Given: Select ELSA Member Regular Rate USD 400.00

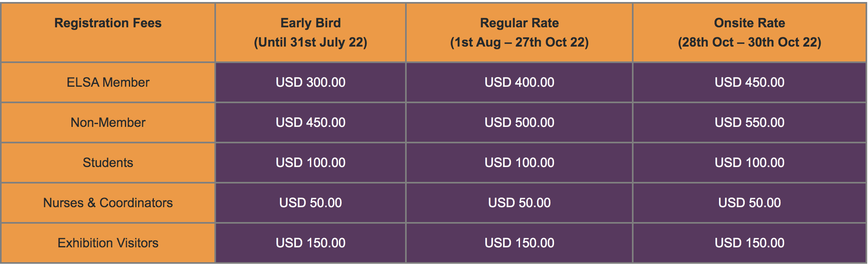Looking at the screenshot, I should 519,82.
